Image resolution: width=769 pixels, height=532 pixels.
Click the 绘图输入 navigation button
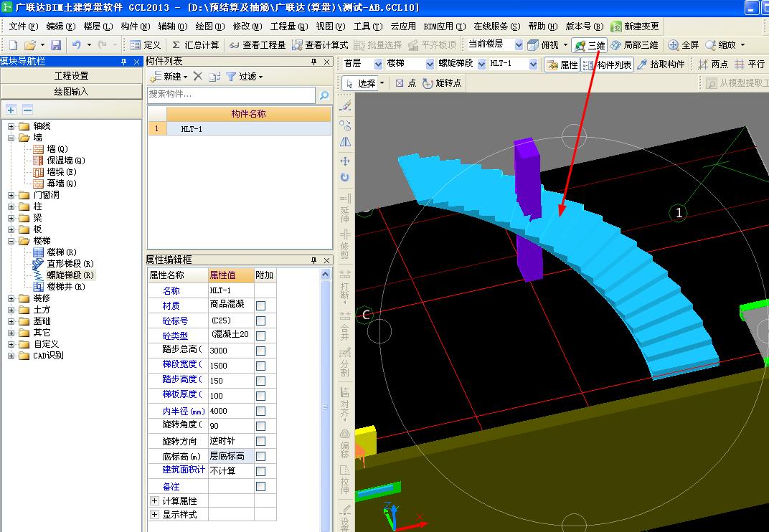(x=71, y=92)
